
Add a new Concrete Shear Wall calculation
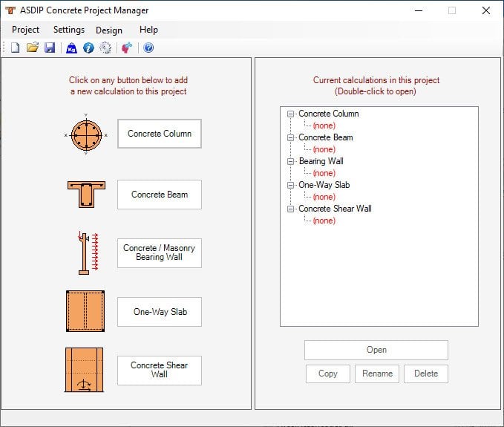point(160,370)
